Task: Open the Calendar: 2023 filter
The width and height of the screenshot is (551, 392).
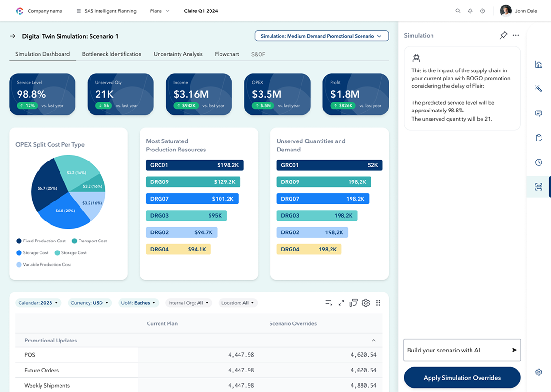Action: coord(38,303)
